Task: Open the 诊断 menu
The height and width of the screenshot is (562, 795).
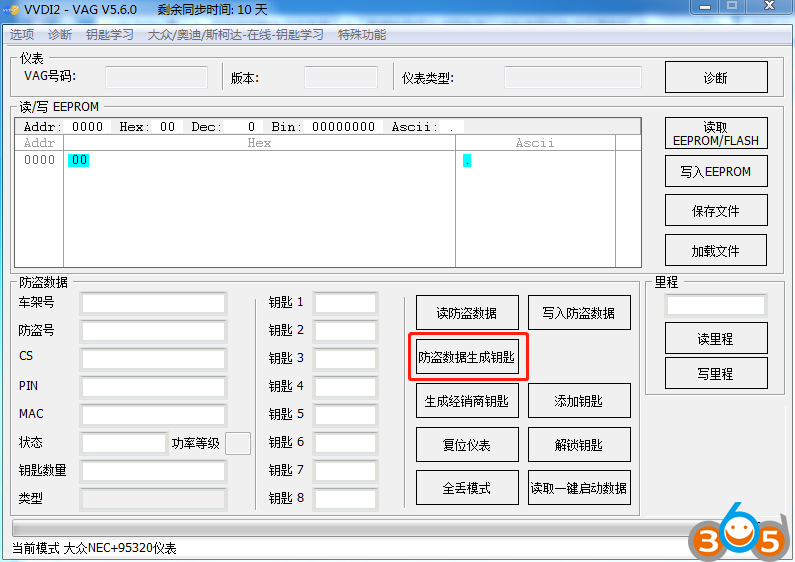Action: pyautogui.click(x=60, y=34)
